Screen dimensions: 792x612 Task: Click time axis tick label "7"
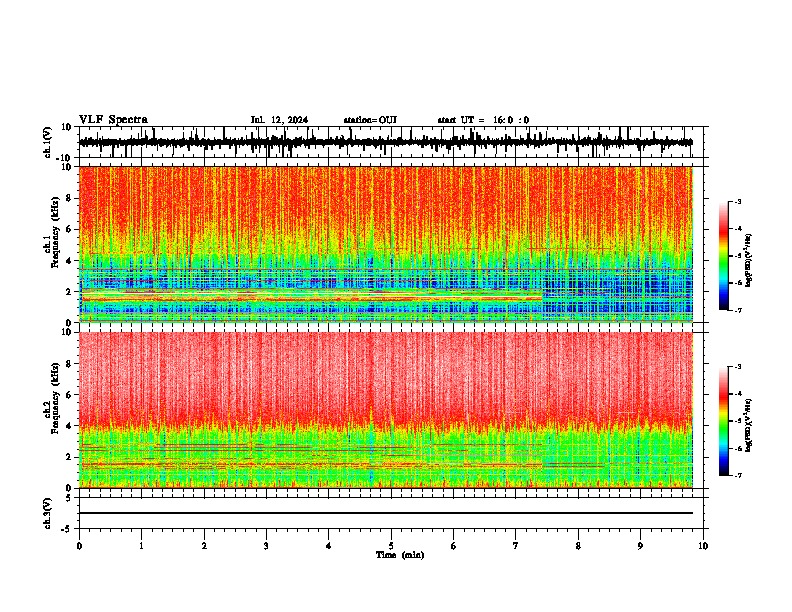tap(516, 546)
